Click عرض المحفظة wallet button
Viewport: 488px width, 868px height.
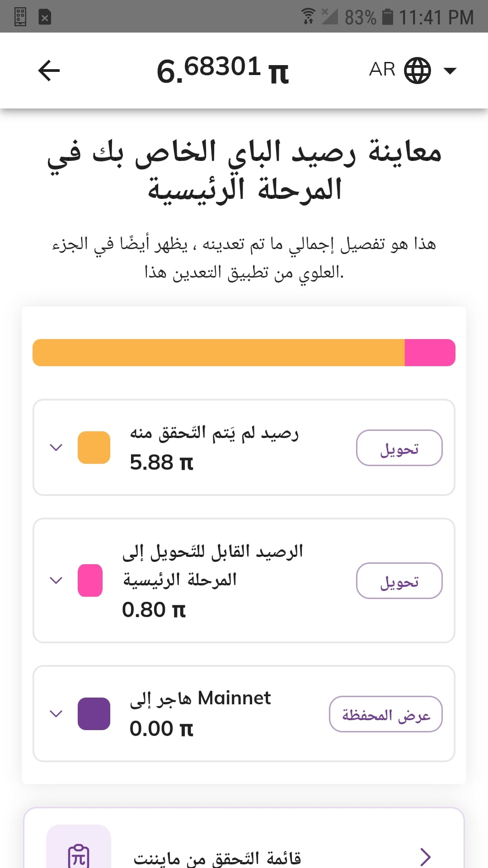click(385, 714)
